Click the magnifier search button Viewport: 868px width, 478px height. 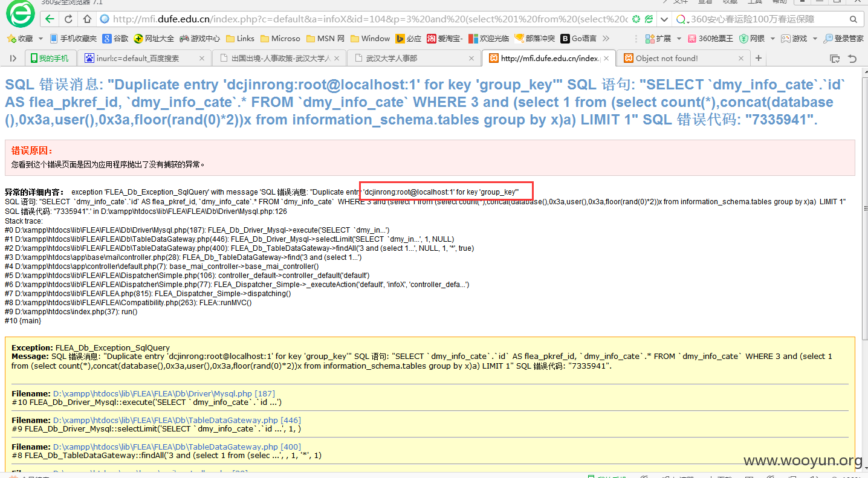click(x=853, y=19)
